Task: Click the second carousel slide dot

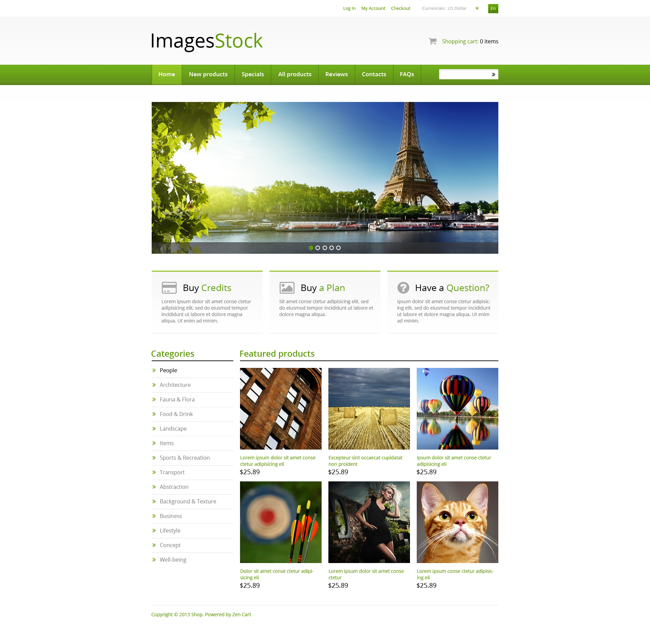Action: coord(318,247)
